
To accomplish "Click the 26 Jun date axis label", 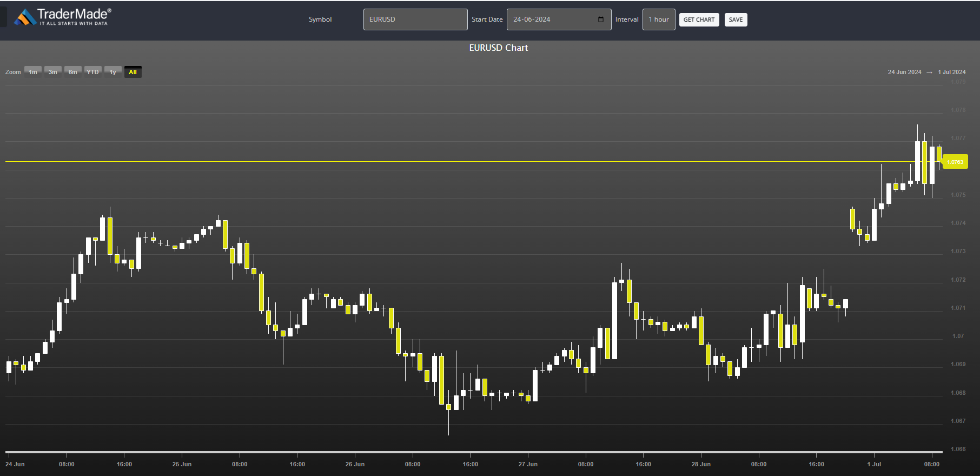I will [x=355, y=464].
